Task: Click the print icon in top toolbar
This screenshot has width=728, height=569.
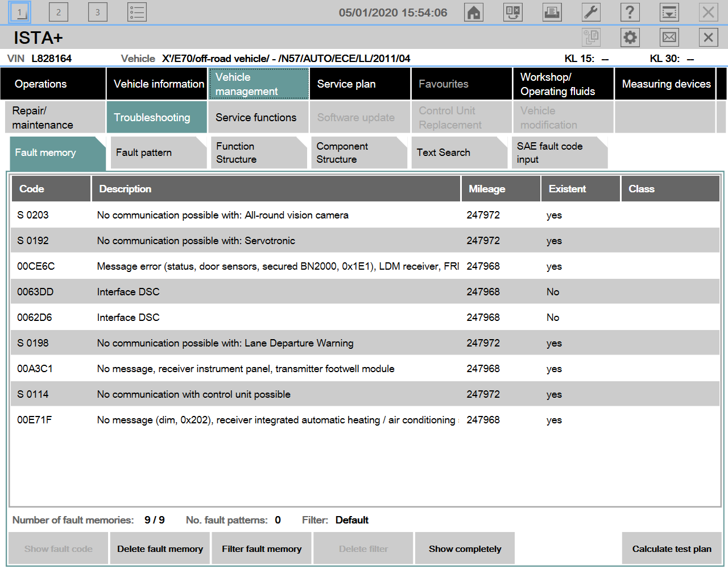Action: point(552,13)
